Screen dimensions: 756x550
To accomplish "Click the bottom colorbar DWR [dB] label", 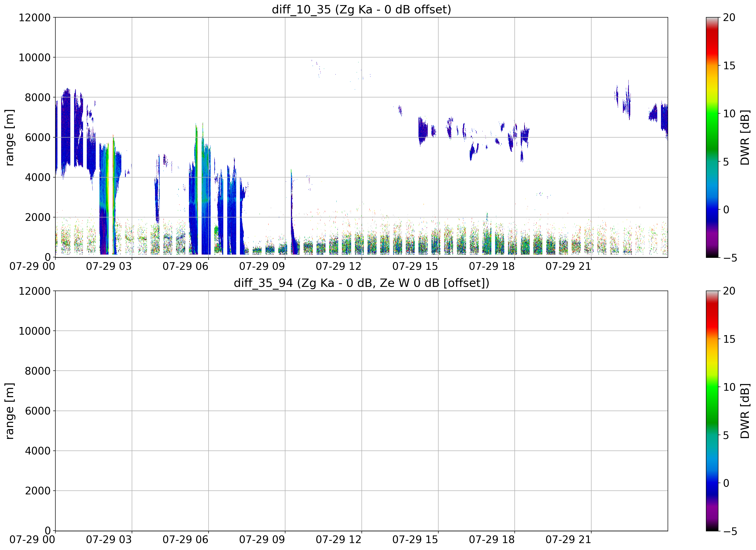I will pos(745,411).
